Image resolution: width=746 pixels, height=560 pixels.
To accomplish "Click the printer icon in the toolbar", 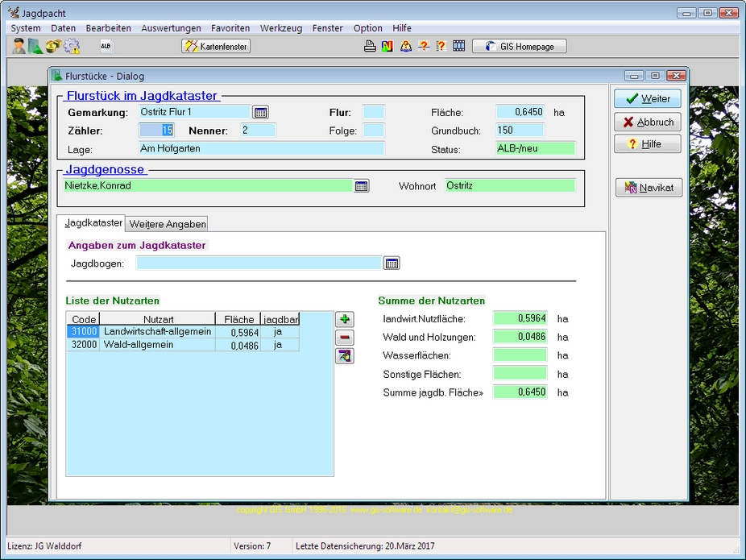I will tap(370, 46).
